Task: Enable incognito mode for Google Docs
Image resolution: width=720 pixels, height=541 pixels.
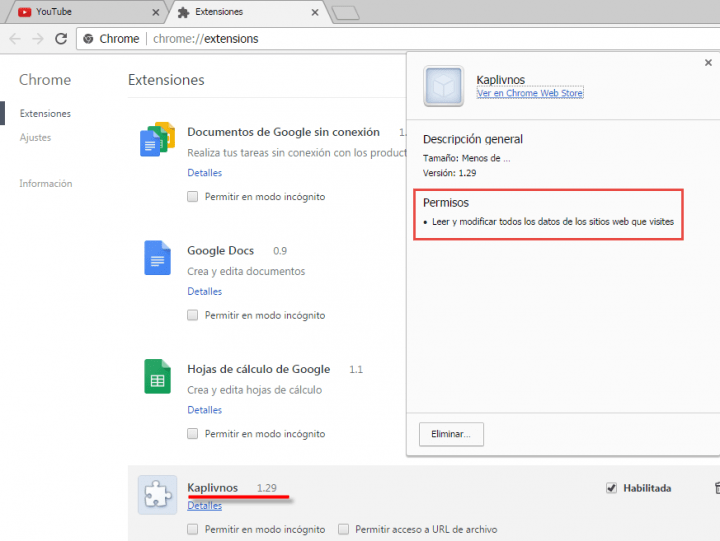Action: pos(193,315)
